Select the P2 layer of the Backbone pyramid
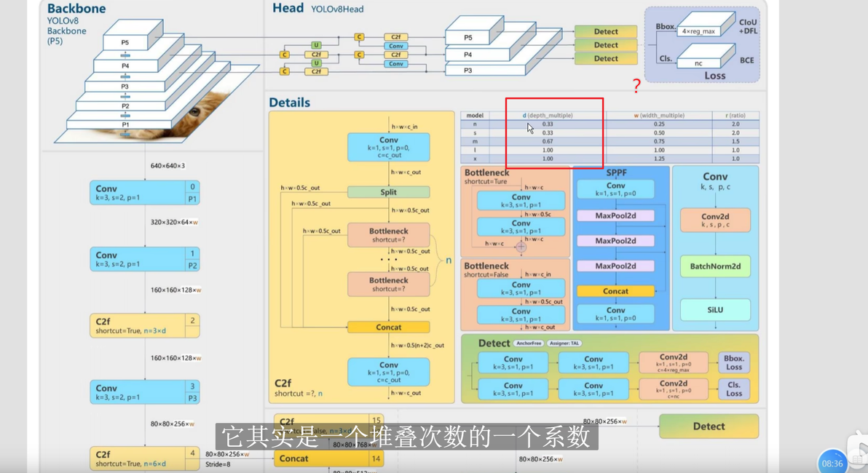 (126, 106)
